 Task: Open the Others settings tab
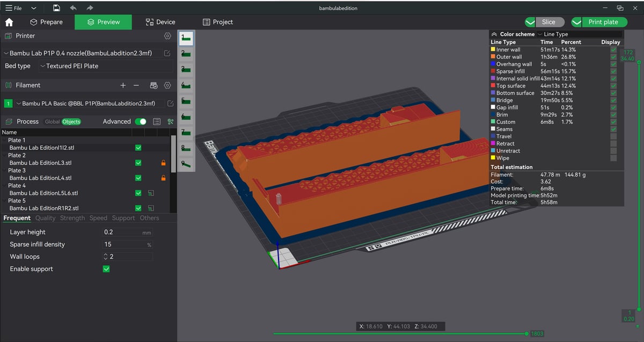tap(149, 218)
